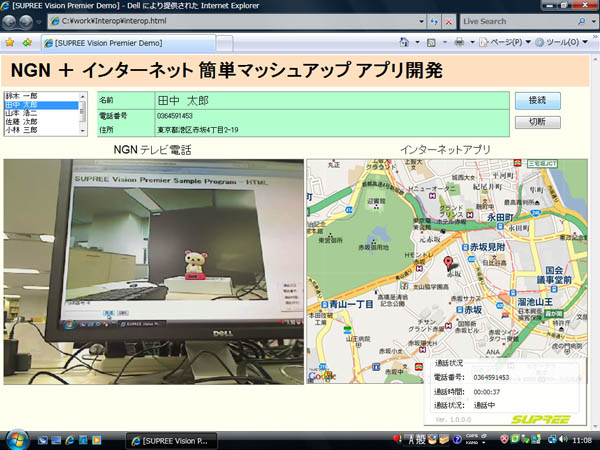Open the orange media player Quick Launch icon
The width and height of the screenshot is (600, 450).
point(96,440)
